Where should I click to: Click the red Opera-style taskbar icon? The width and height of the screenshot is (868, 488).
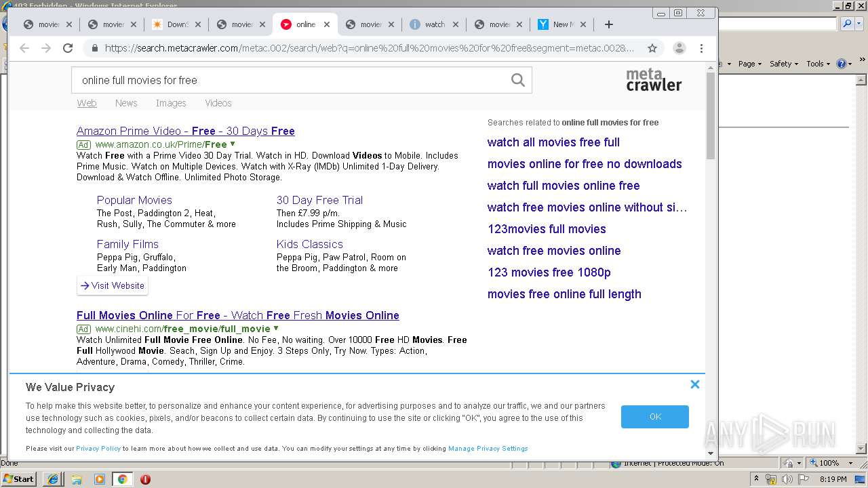(145, 479)
